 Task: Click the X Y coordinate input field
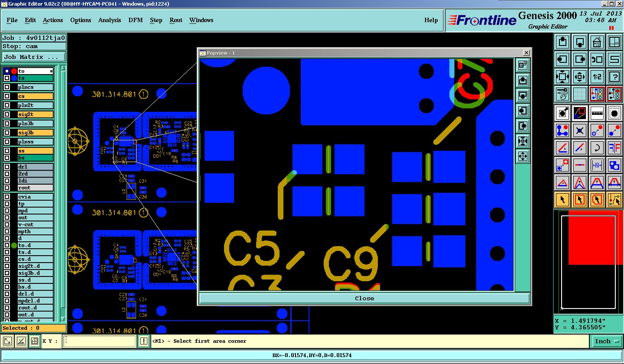pyautogui.click(x=99, y=341)
